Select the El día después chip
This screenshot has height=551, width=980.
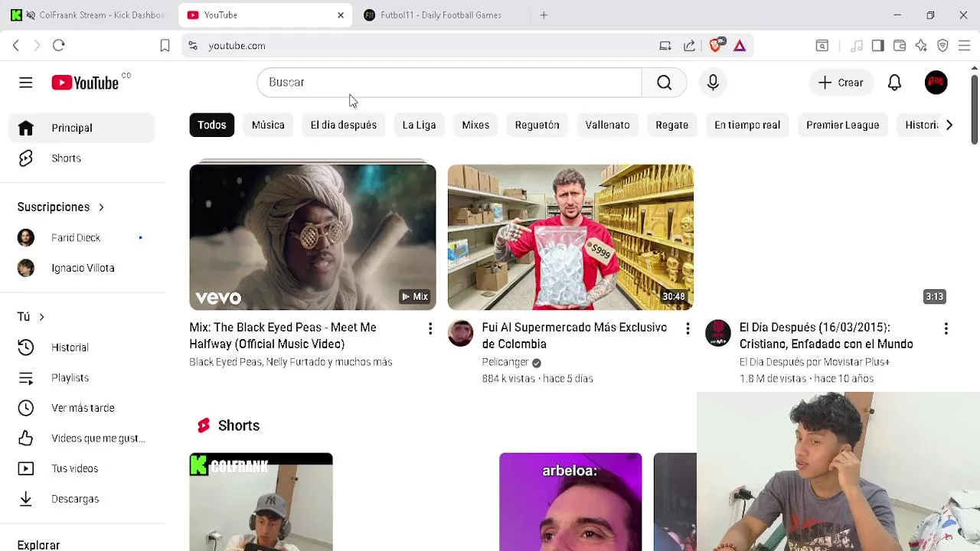click(344, 125)
